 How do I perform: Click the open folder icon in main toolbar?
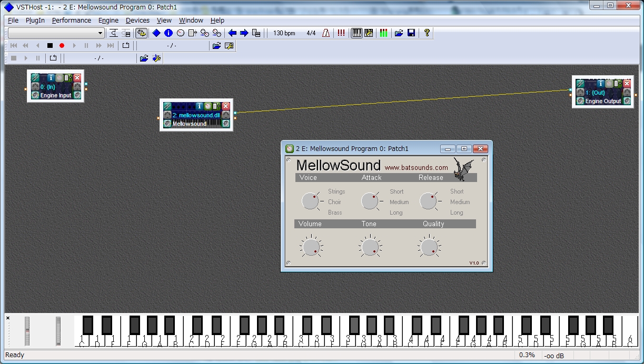tap(399, 33)
